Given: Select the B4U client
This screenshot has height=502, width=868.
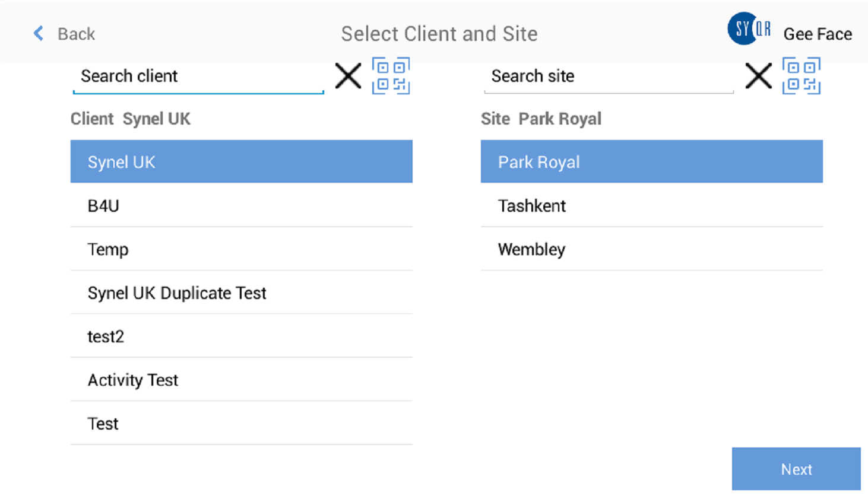Looking at the screenshot, I should pos(241,205).
